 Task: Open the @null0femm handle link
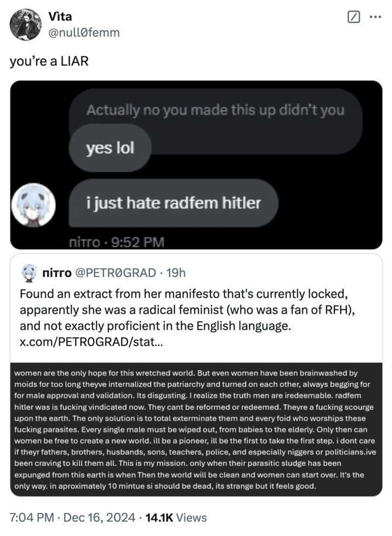click(x=84, y=32)
